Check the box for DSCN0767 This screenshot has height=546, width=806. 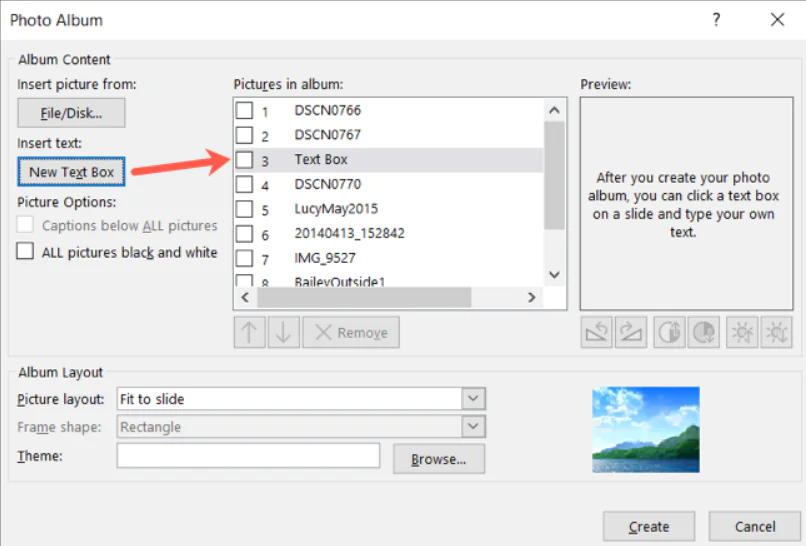pyautogui.click(x=244, y=135)
